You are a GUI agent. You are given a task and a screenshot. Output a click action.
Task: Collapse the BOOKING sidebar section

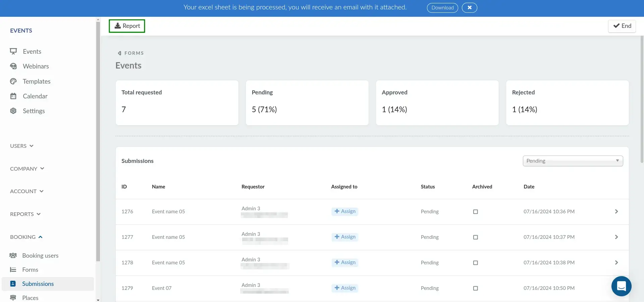click(26, 237)
